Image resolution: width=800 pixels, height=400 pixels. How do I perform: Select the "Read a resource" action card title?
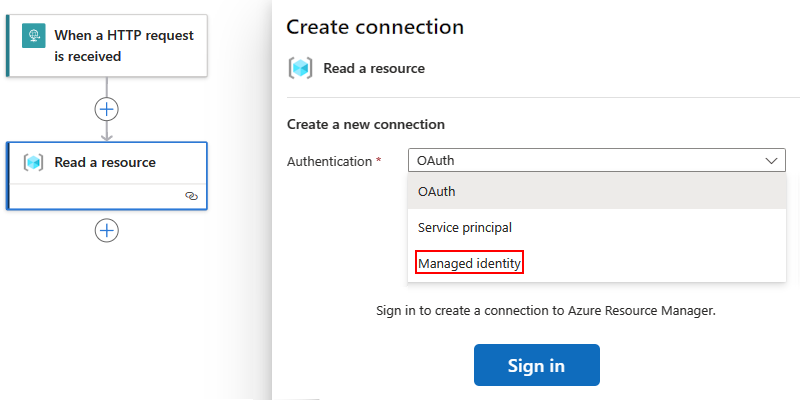pos(105,162)
